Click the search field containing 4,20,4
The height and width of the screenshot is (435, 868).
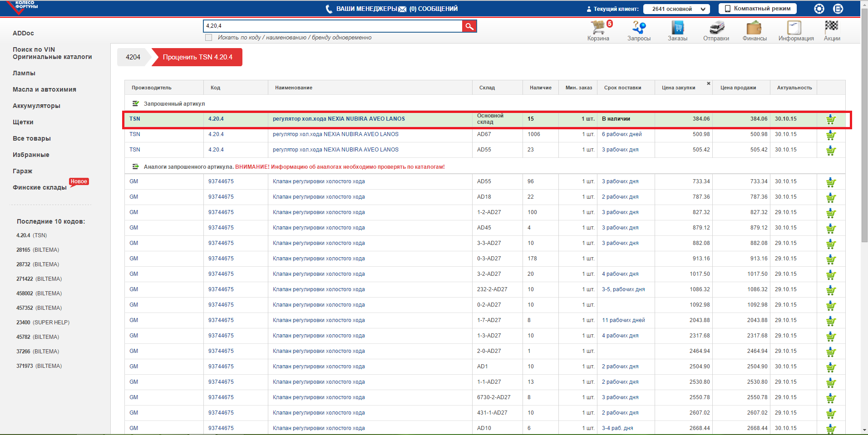point(333,26)
